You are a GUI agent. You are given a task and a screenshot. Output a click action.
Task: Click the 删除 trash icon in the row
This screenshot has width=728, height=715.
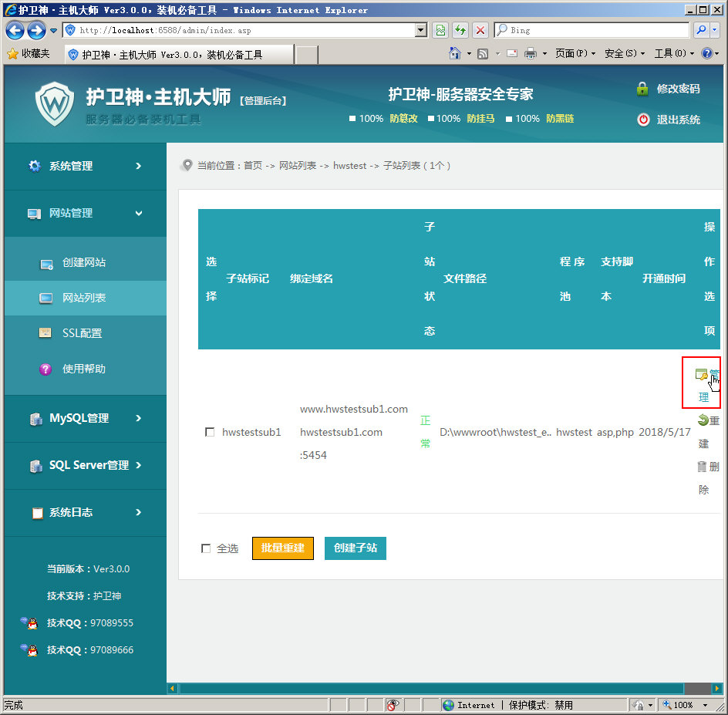pos(702,467)
